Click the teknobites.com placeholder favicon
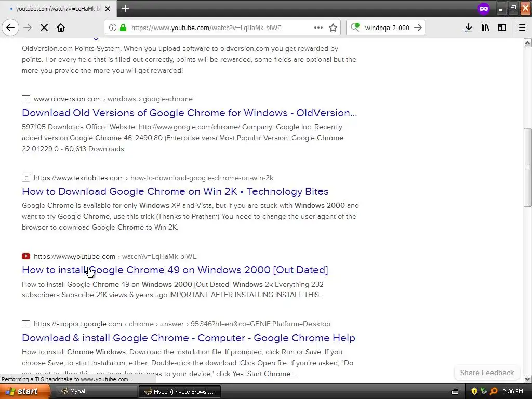 tap(26, 178)
